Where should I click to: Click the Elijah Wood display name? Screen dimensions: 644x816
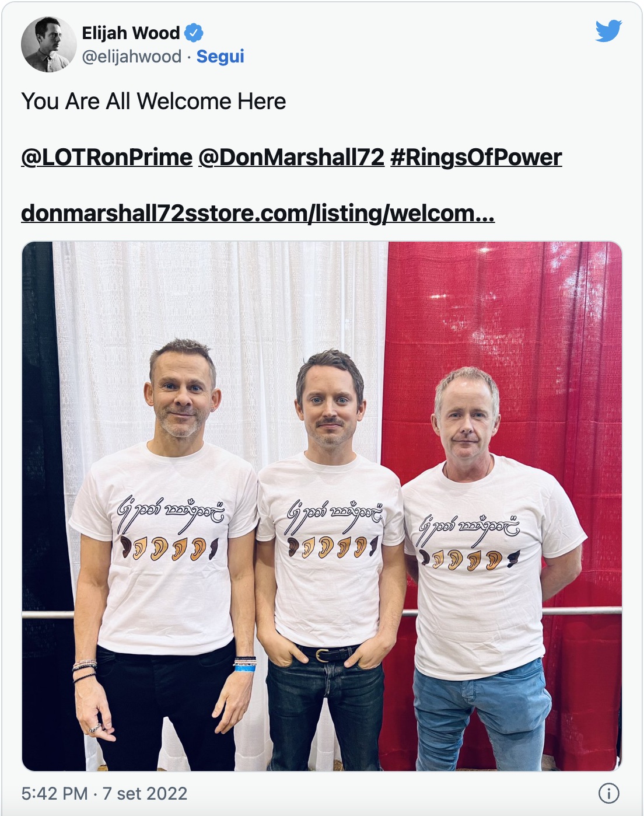click(x=131, y=33)
